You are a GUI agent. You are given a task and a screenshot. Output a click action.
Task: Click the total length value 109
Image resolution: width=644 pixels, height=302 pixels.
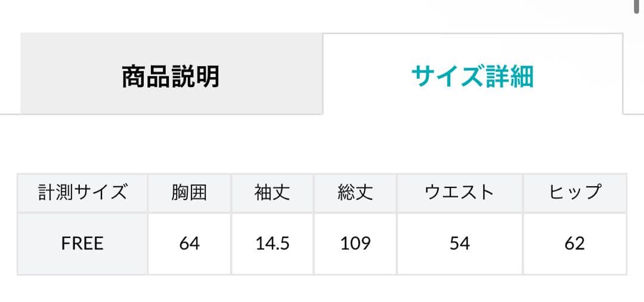click(x=355, y=244)
